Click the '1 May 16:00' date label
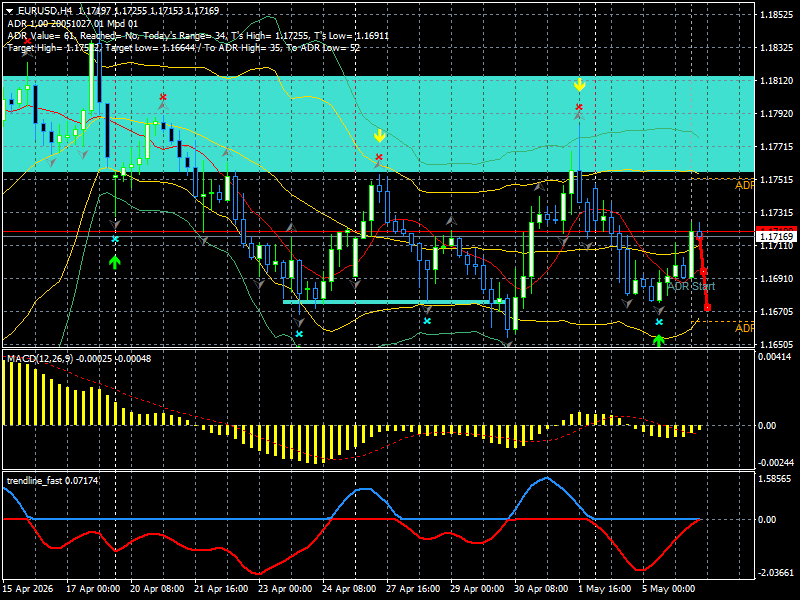The image size is (800, 600). tap(605, 589)
